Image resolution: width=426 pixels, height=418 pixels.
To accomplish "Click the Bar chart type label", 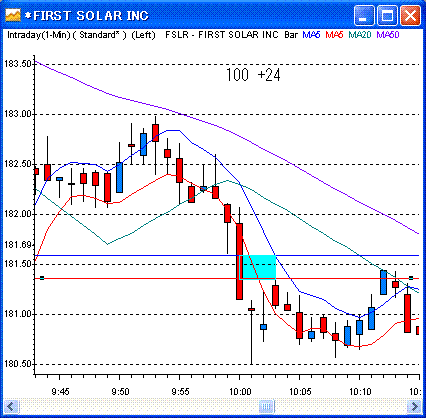I will coord(291,35).
